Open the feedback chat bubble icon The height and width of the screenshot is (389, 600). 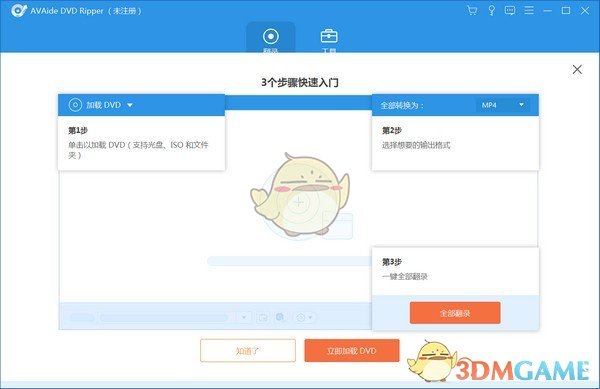pyautogui.click(x=510, y=10)
